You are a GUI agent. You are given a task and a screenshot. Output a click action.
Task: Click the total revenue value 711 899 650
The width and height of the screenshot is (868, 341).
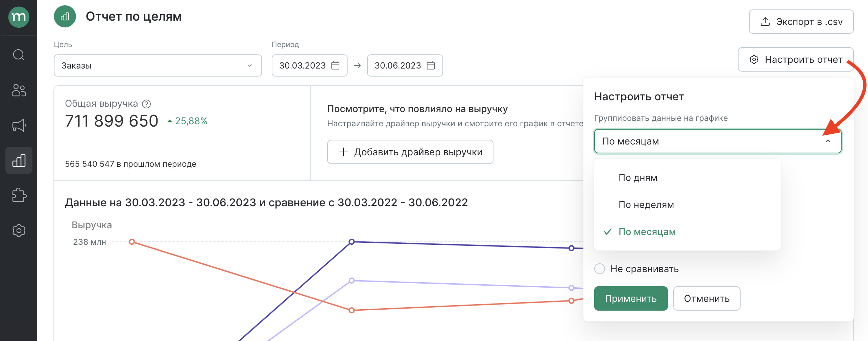point(112,121)
